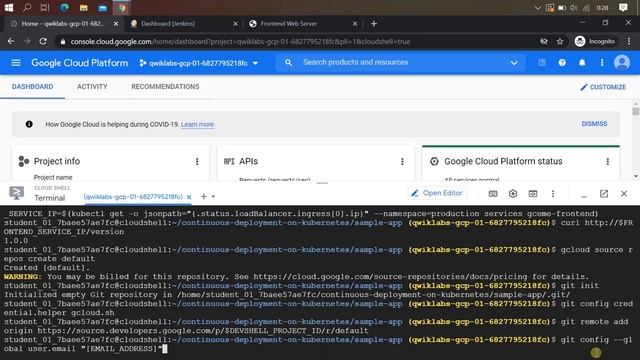Add a new Cloud Shell terminal tab
Viewport: 640px width, 360px height.
pos(204,197)
